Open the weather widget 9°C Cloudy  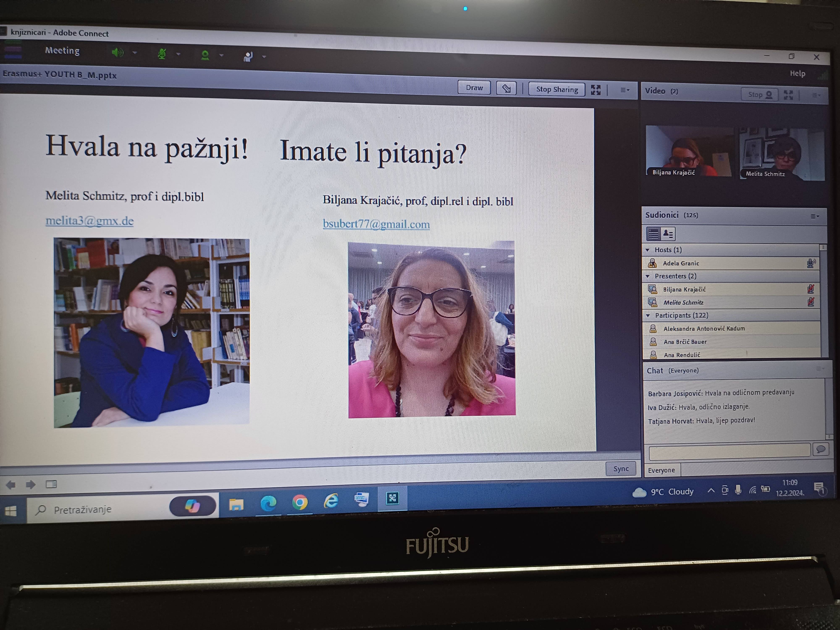pyautogui.click(x=663, y=492)
